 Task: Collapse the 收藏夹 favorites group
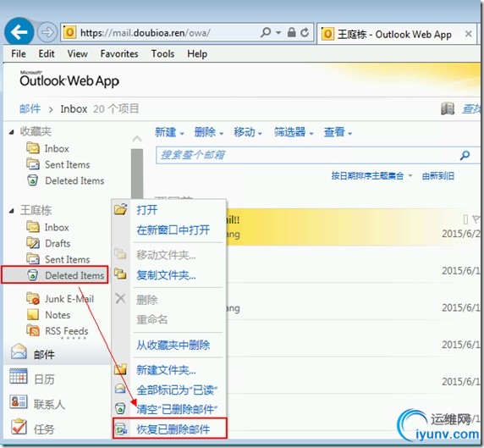point(12,132)
